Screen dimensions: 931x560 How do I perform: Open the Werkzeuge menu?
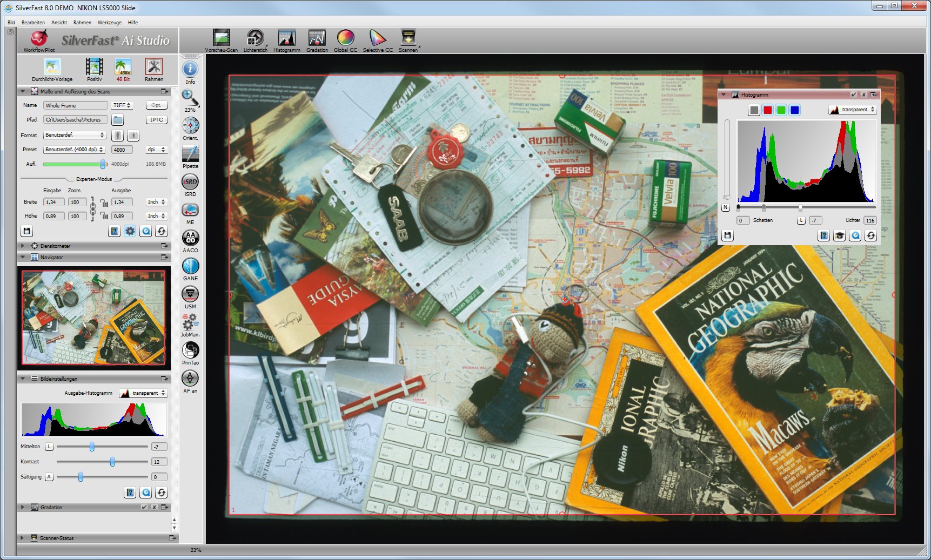109,23
